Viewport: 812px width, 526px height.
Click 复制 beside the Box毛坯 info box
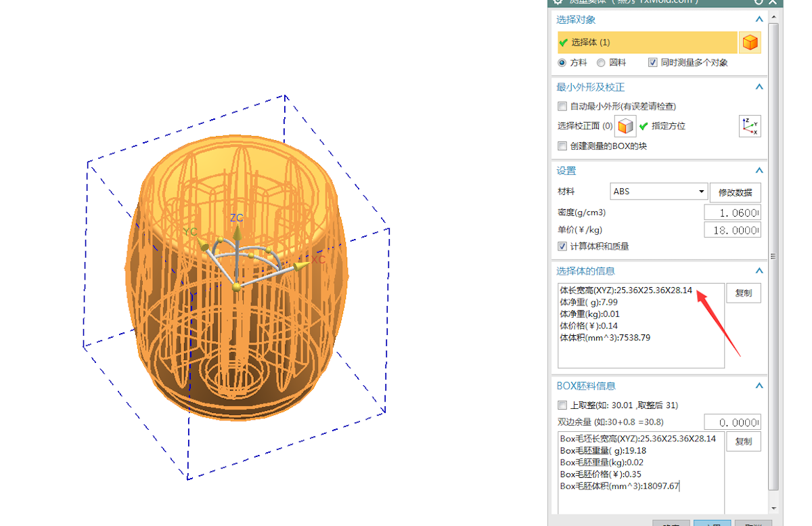(744, 442)
